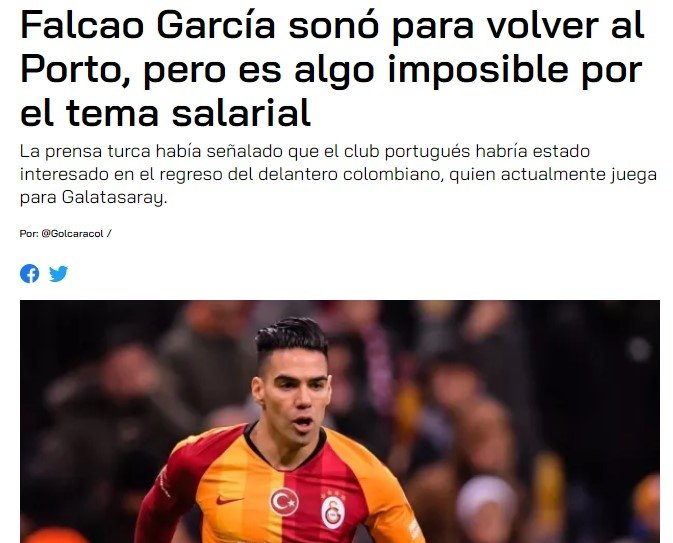Image resolution: width=673 pixels, height=543 pixels.
Task: Click the slash after the @Golcaracol byline
Action: click(109, 234)
